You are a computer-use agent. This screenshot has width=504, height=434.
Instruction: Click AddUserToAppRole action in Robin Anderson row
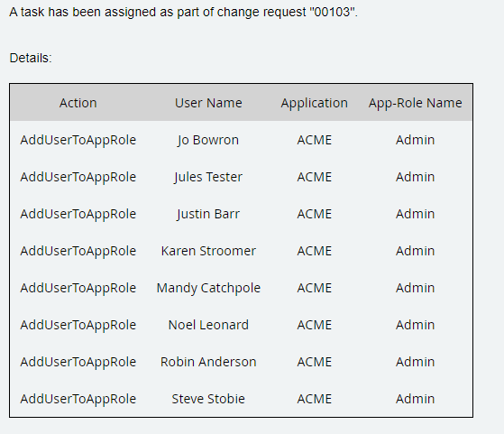(78, 362)
